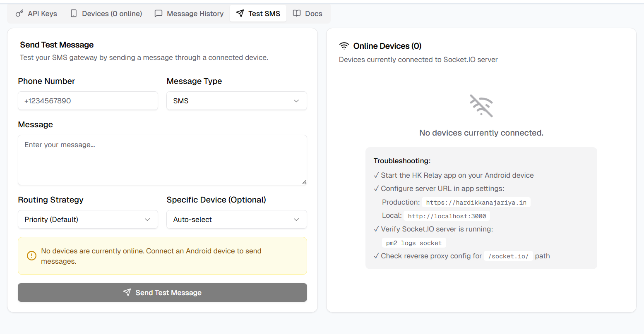Grab the message box resize handle
This screenshot has height=334, width=644.
click(x=304, y=182)
